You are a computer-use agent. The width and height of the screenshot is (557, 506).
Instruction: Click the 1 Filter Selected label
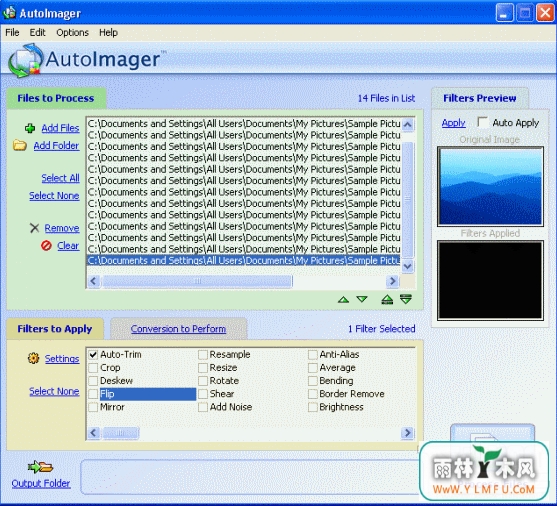click(382, 329)
